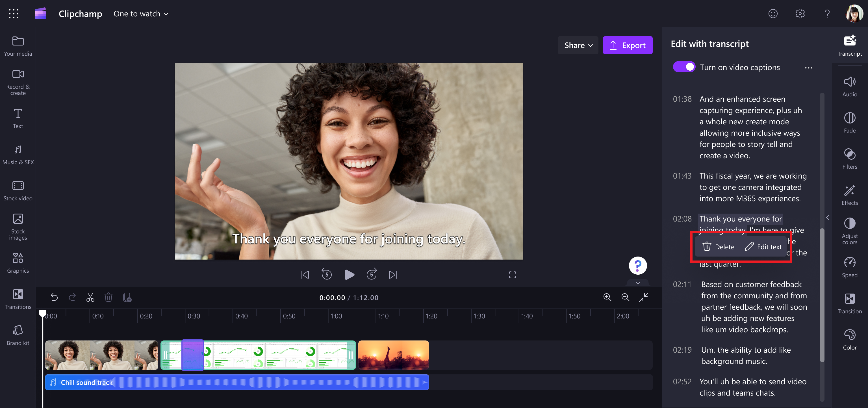Image resolution: width=868 pixels, height=408 pixels.
Task: Click Edit text in the context menu
Action: (x=763, y=247)
